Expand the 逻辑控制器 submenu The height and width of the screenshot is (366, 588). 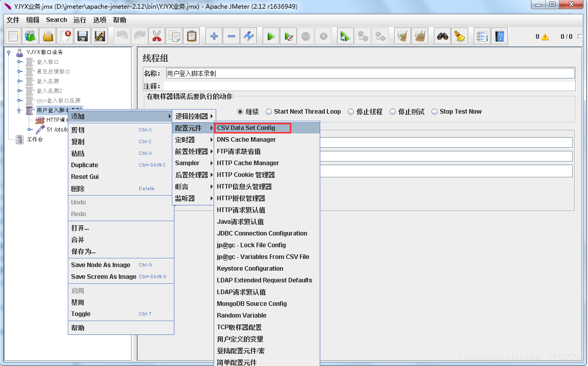[193, 116]
